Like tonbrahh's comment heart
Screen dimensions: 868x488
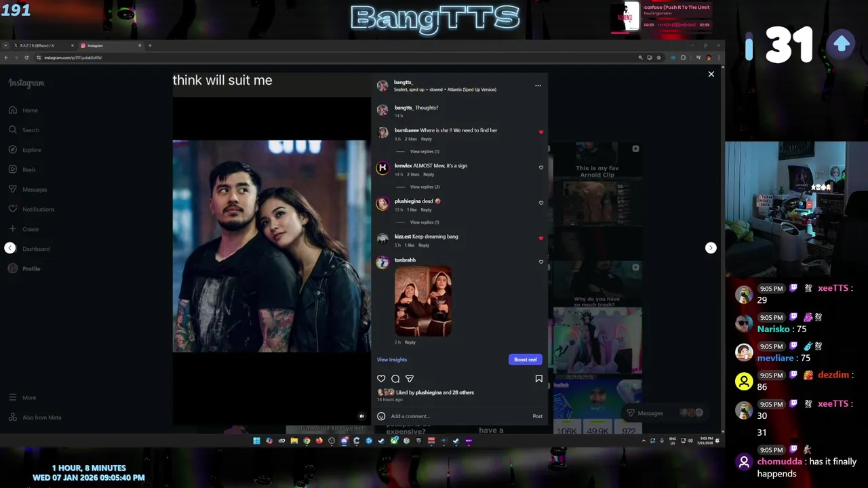(541, 262)
